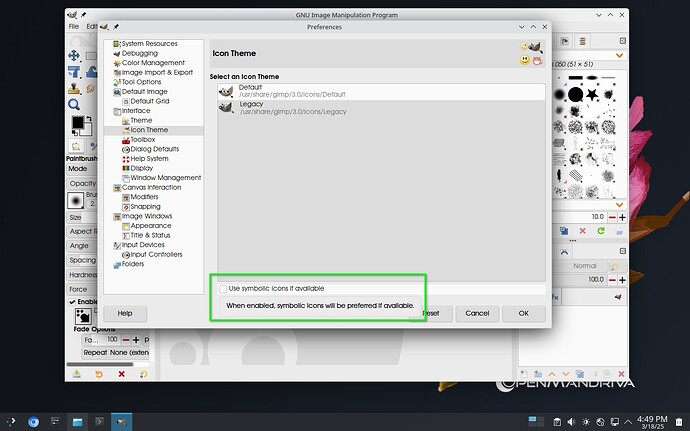The height and width of the screenshot is (431, 690).
Task: Swap foreground and background colors arrow
Action: 89,119
